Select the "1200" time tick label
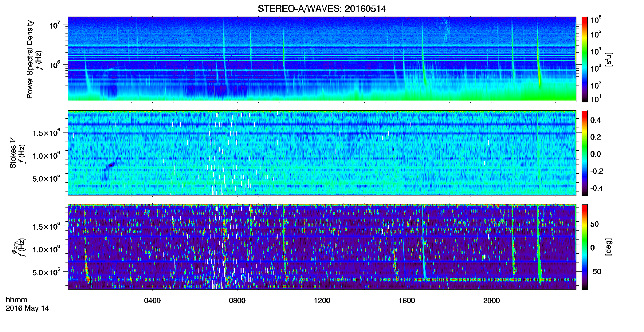This screenshot has width=644, height=332. [x=322, y=301]
